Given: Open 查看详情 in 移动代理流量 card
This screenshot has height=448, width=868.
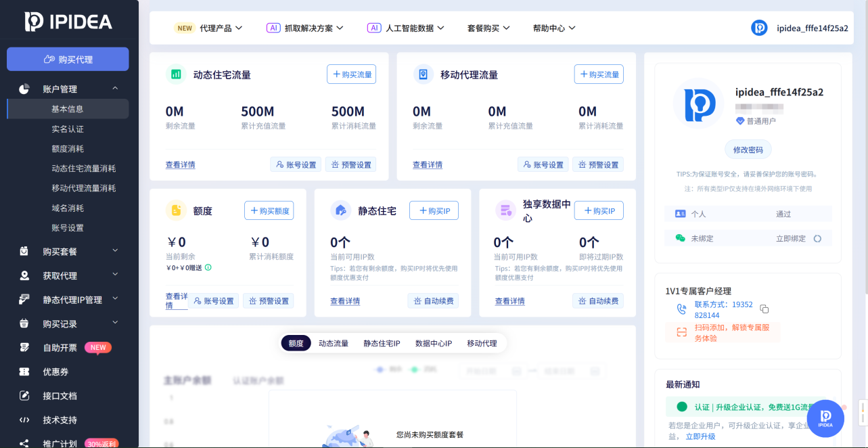Looking at the screenshot, I should [428, 164].
